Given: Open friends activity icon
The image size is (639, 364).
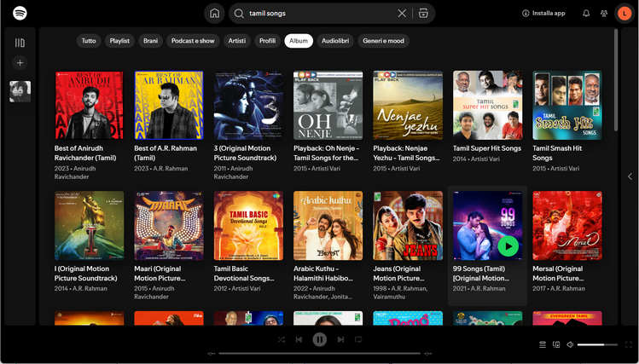Looking at the screenshot, I should (x=604, y=14).
